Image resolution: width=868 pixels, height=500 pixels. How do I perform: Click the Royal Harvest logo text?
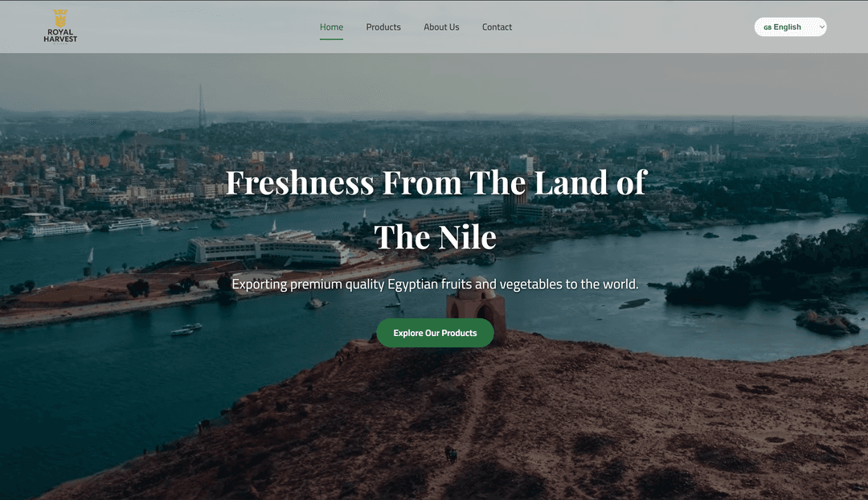coord(60,35)
